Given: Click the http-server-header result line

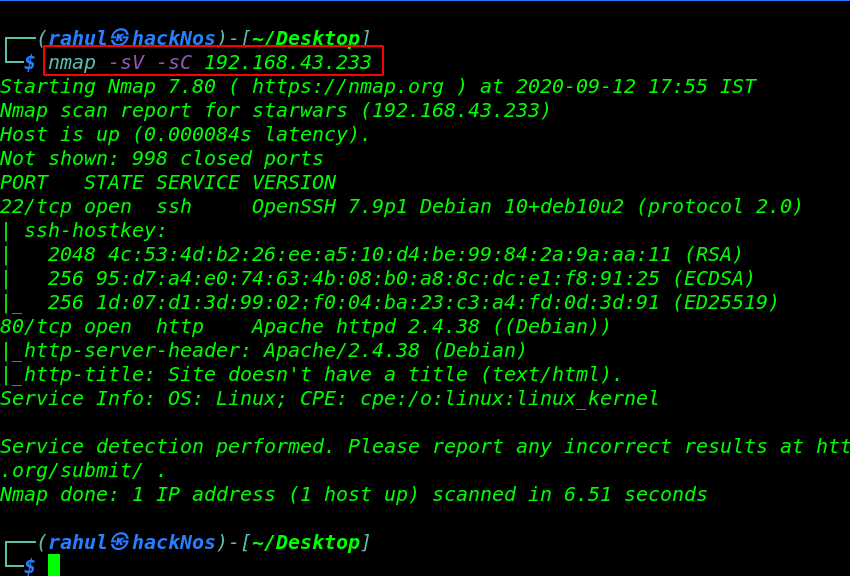Looking at the screenshot, I should click(263, 351).
